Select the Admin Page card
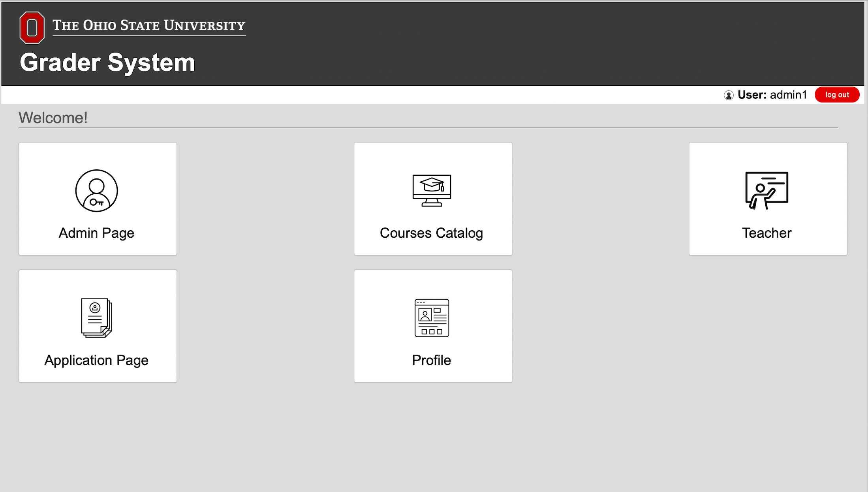Image resolution: width=868 pixels, height=492 pixels. 98,199
